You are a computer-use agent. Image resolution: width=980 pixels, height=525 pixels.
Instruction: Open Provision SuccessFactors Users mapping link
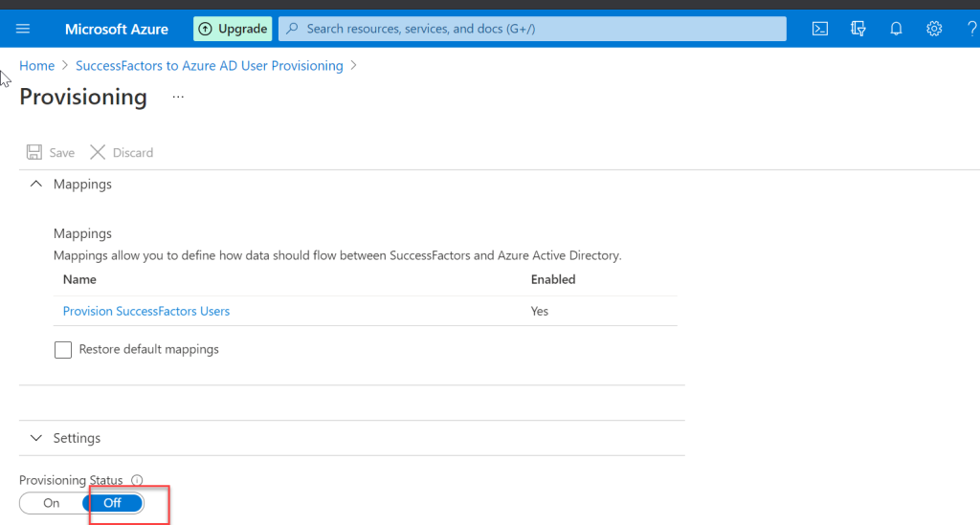pos(146,311)
